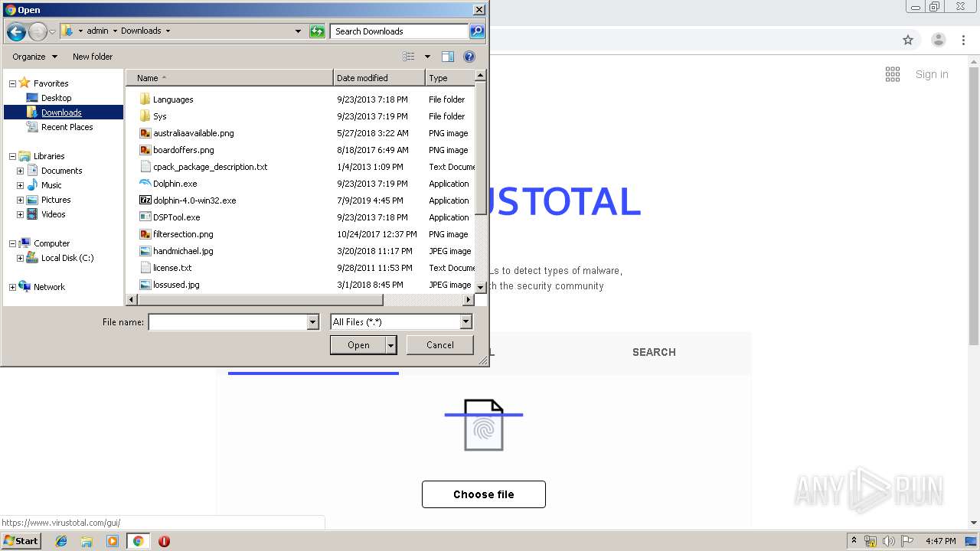Click the Forward arrow in Open dialog
The height and width of the screenshot is (551, 980).
click(x=38, y=31)
